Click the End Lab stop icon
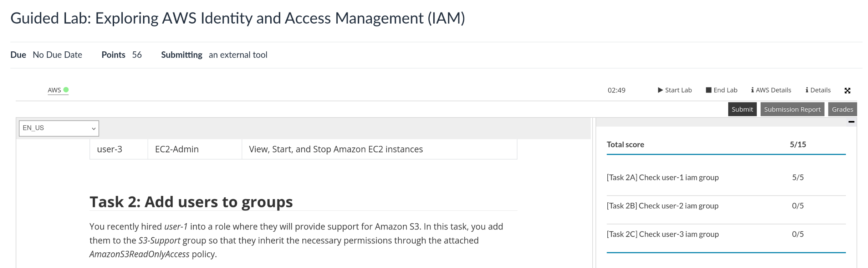 [x=709, y=90]
